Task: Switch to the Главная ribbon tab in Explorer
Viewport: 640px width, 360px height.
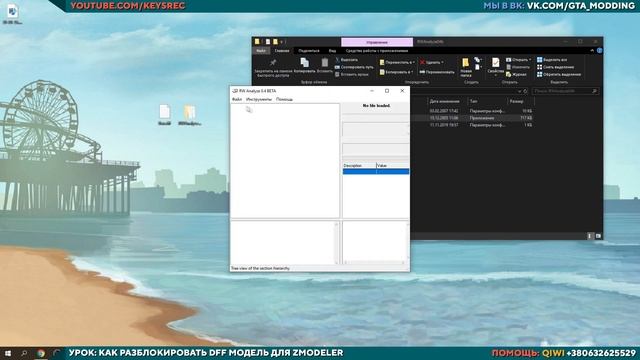Action: tap(282, 51)
